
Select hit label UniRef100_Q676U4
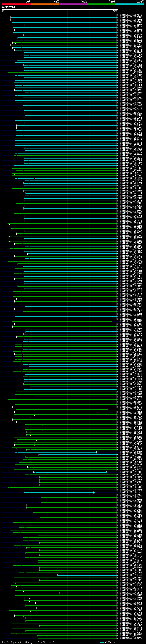coord(131,397)
